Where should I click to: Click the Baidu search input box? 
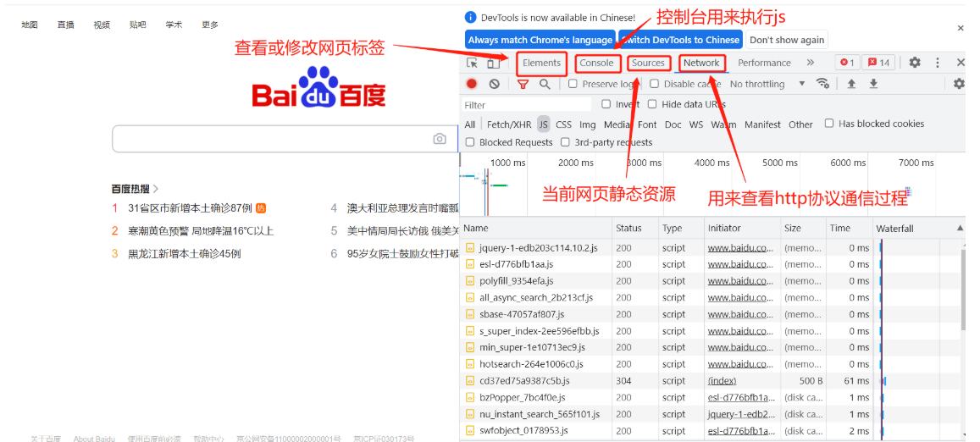285,139
